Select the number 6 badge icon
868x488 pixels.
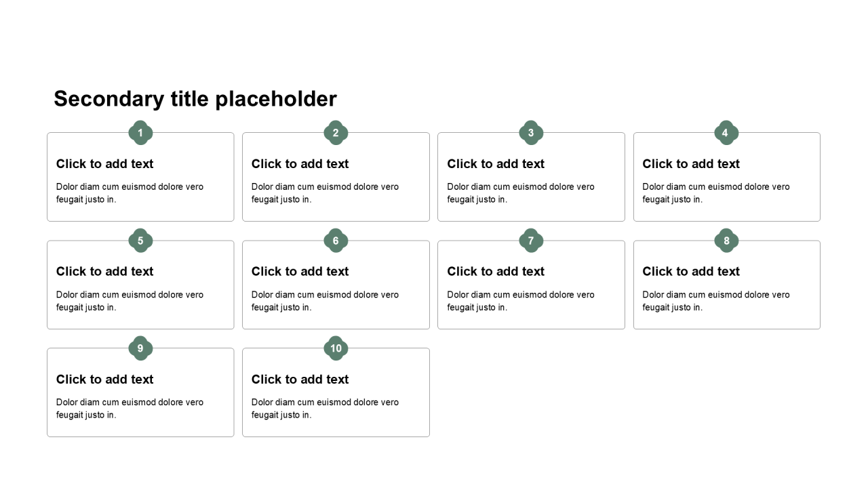(336, 241)
